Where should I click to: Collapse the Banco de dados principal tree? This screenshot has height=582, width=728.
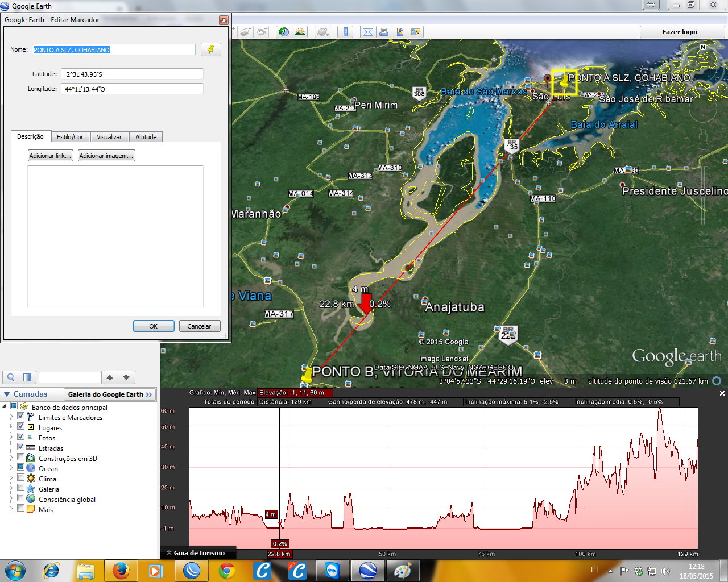[x=5, y=406]
